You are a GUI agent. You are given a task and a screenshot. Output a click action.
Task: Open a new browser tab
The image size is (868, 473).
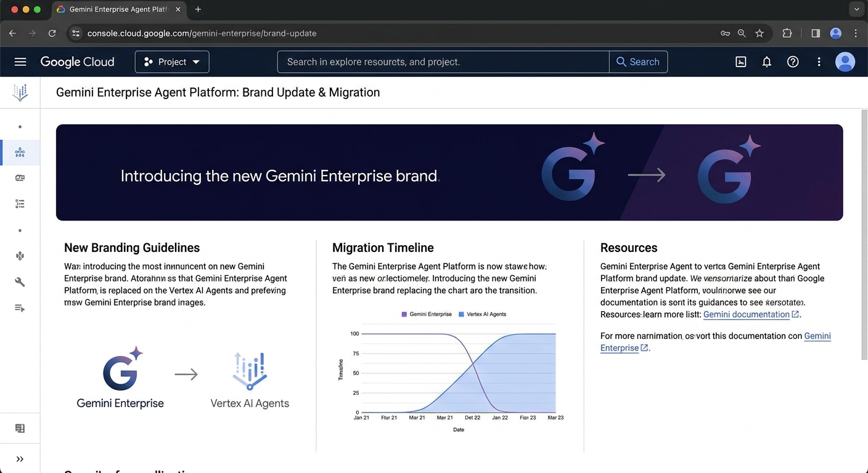[x=198, y=9]
